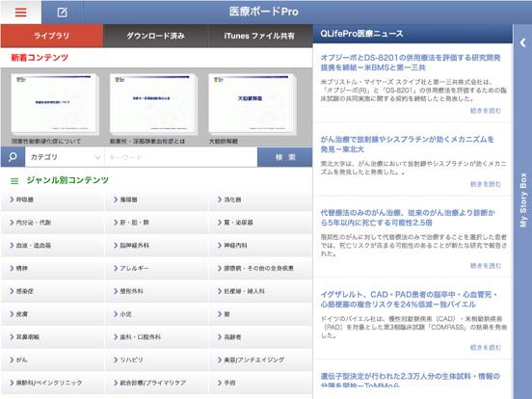Select the 麻酔科/ペインクリニック genre

pos(52,383)
